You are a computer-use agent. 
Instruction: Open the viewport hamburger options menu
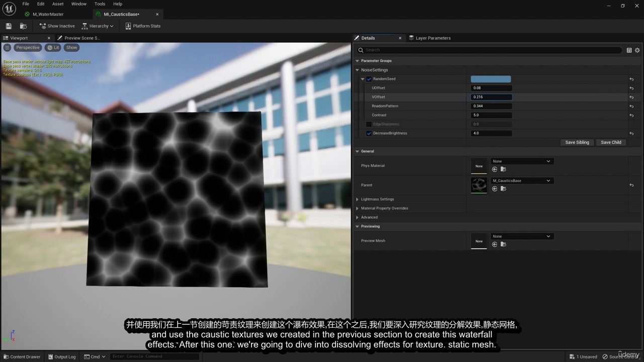(x=7, y=48)
